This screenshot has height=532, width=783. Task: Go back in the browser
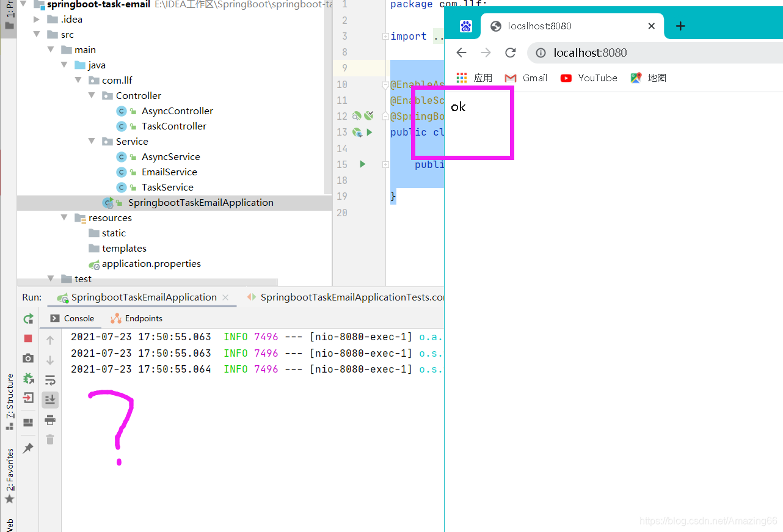tap(462, 53)
